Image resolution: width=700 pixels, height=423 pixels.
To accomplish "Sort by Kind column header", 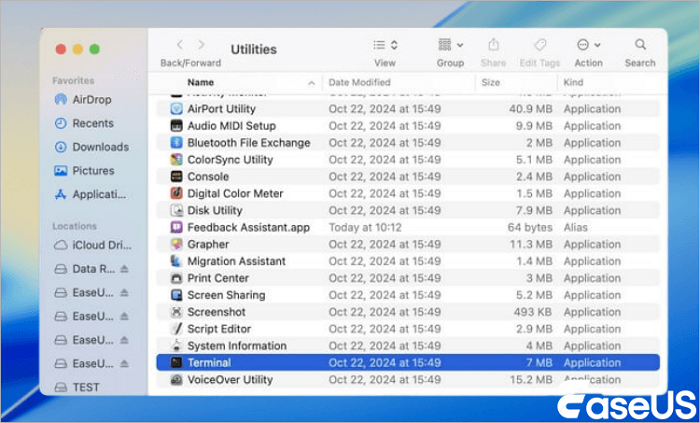I will tap(573, 83).
